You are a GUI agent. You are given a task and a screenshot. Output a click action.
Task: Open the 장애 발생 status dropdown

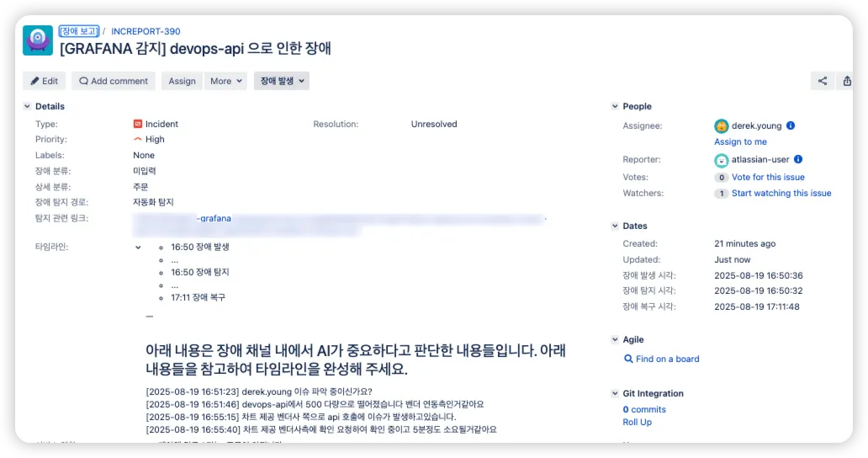tap(282, 81)
